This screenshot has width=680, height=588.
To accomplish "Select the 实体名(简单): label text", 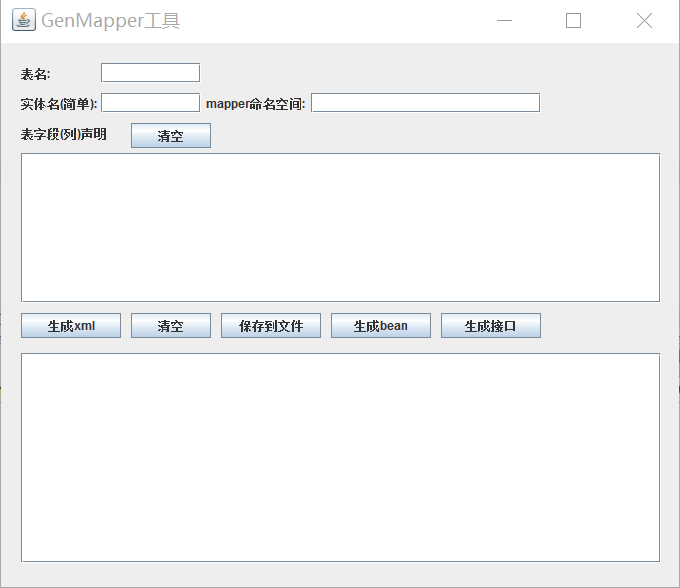I will coord(59,104).
